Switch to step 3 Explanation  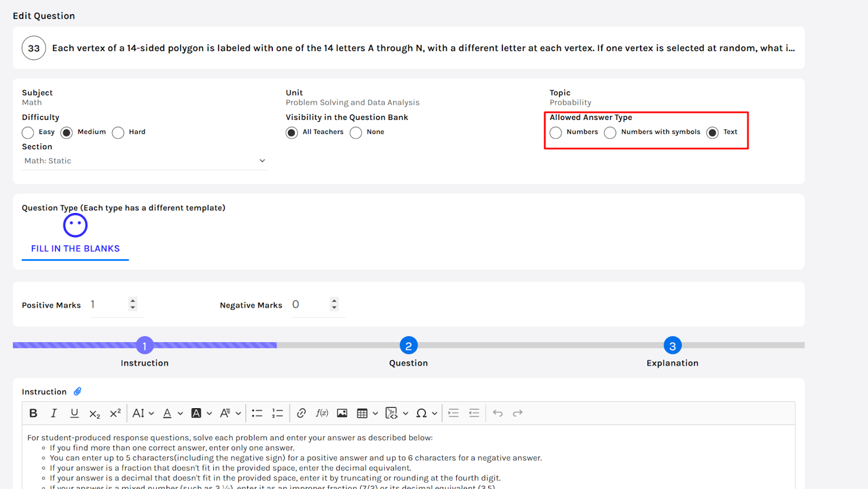tap(672, 346)
